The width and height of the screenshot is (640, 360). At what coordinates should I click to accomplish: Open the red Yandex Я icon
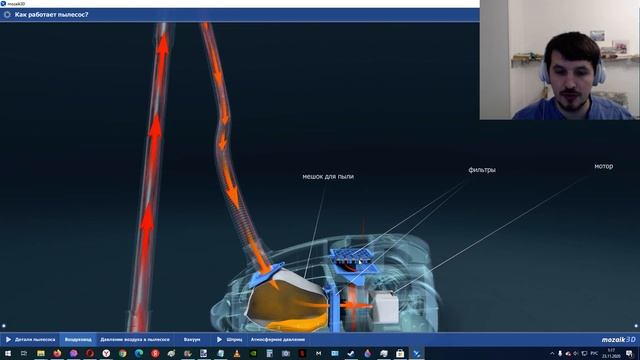[x=155, y=353]
